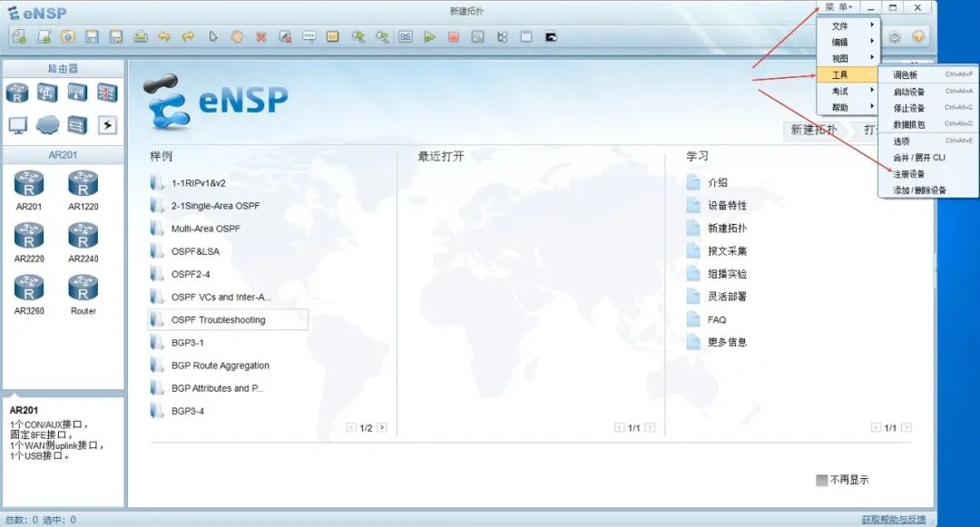Screen dimensions: 980x527
Task: Choose 选项 from the tools submenu
Action: pyautogui.click(x=928, y=142)
